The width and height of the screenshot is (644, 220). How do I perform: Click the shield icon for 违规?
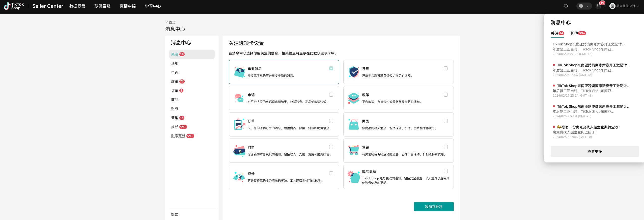pos(354,72)
